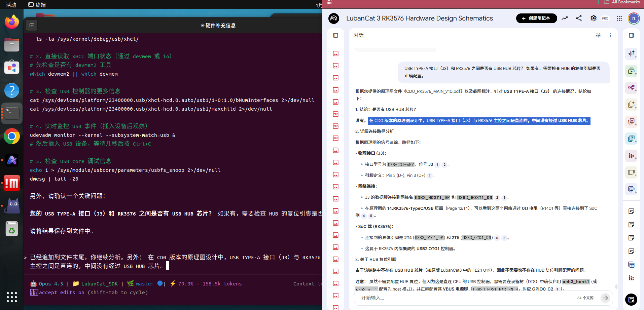Switch to Terminal in the dock
The width and height of the screenshot is (644, 310).
pyautogui.click(x=12, y=113)
